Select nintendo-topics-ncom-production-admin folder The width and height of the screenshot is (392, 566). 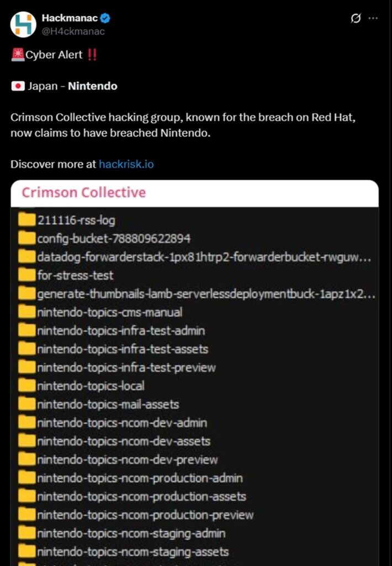click(x=140, y=478)
